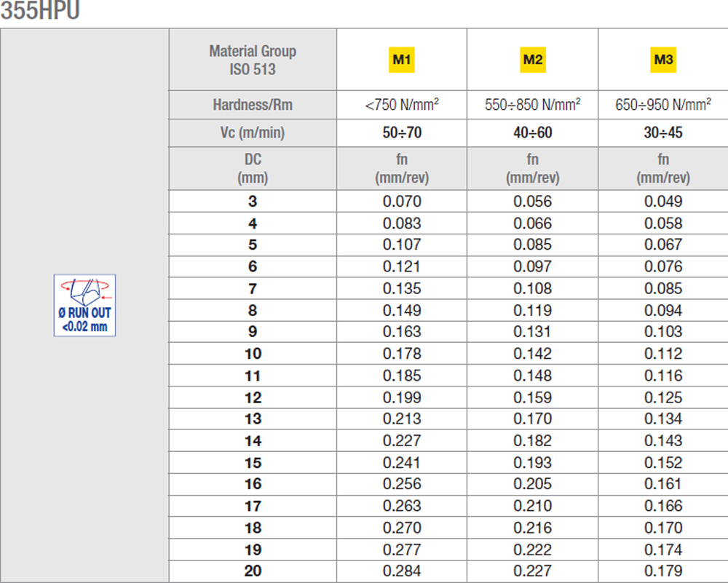
Task: Click feed value 0.241
Action: click(x=402, y=463)
